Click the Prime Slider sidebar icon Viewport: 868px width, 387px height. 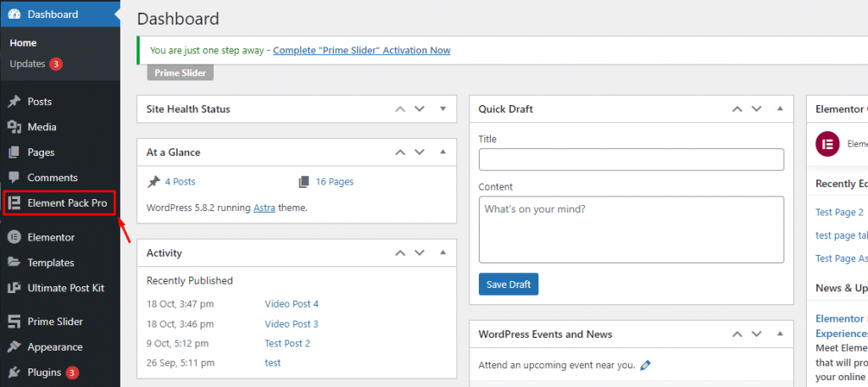point(14,322)
